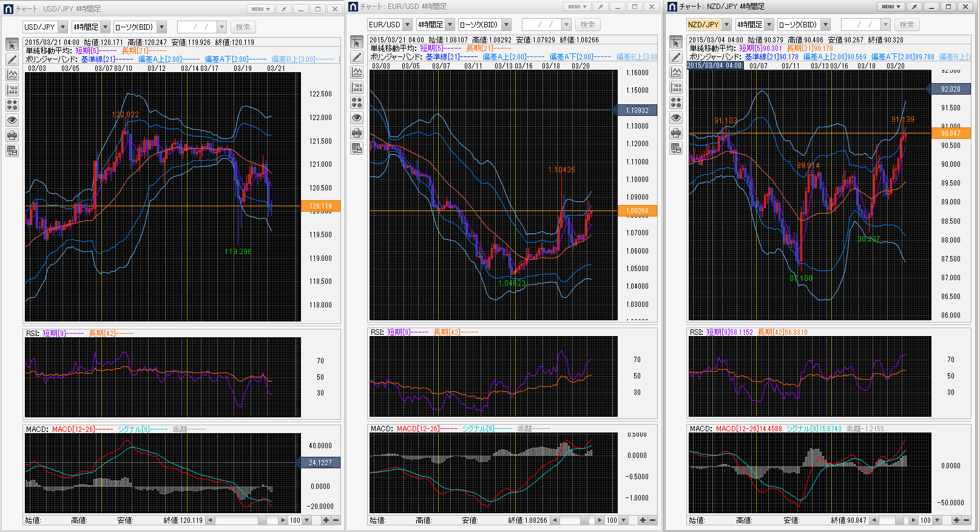Click the 検索 button in EUR/USD chart
Image resolution: width=980 pixels, height=532 pixels.
(587, 25)
